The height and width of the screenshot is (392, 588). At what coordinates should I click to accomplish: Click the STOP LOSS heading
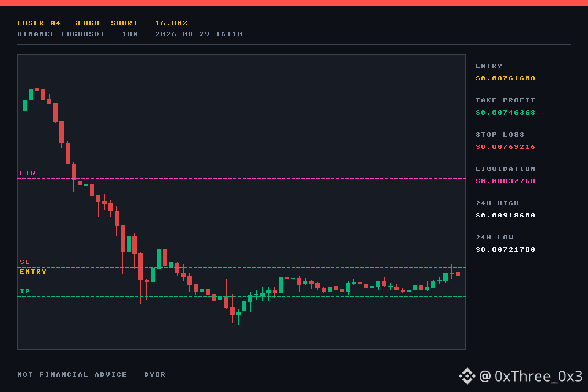tap(500, 135)
